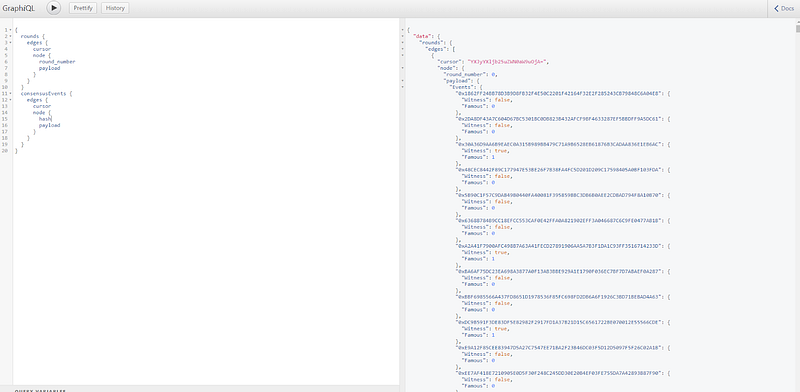Click "Famous": 1 under hash 0xA2A41F
The image size is (800, 392).
tap(478, 259)
